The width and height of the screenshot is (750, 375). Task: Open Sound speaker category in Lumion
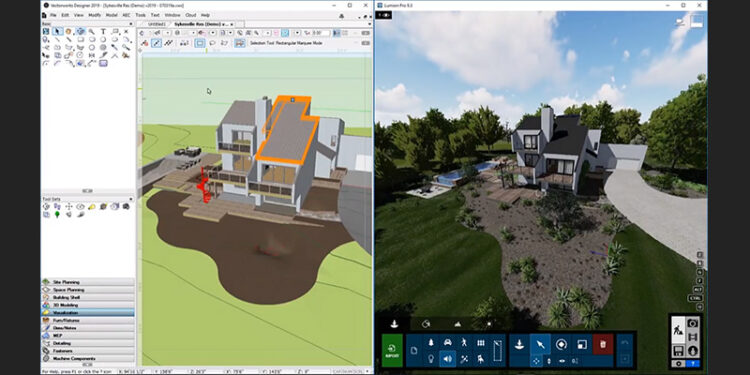448,359
